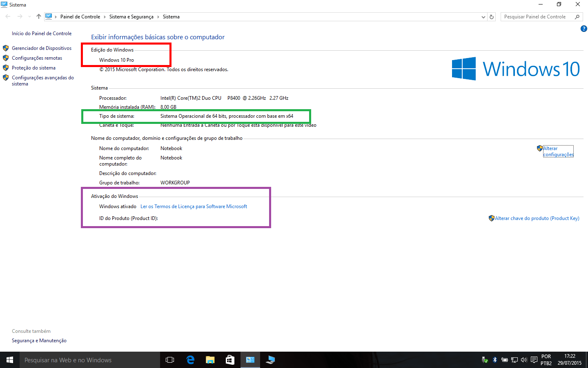Select Sistema breadcrumb in the address bar
588x368 pixels.
point(171,17)
